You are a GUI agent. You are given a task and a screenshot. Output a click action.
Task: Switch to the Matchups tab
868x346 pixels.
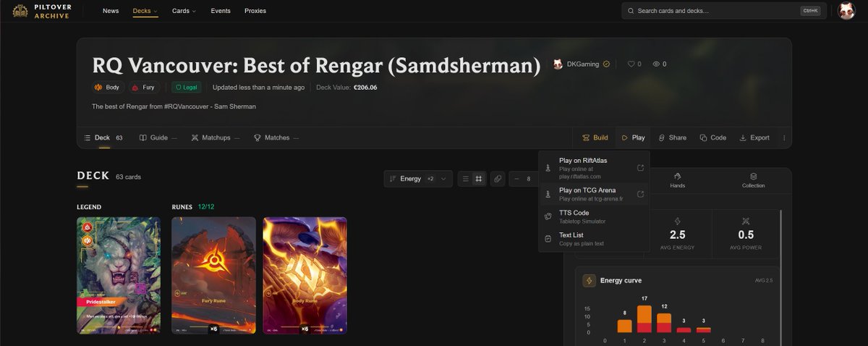pyautogui.click(x=216, y=138)
